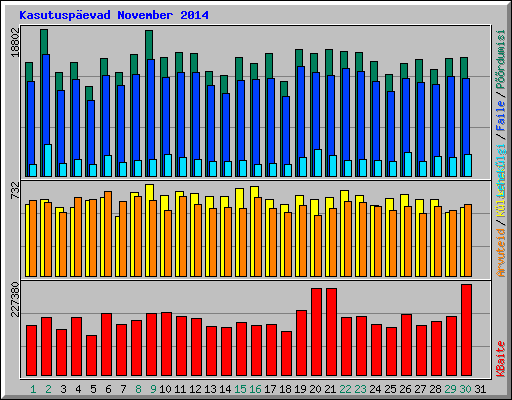Click day label 16
The image size is (512, 400).
(255, 389)
